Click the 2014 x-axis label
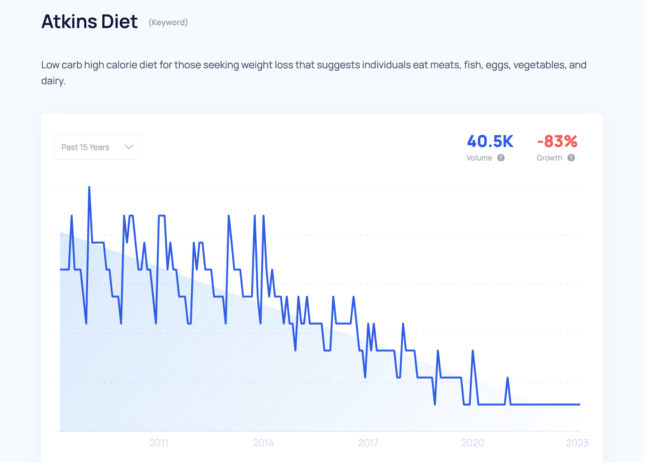 point(263,443)
